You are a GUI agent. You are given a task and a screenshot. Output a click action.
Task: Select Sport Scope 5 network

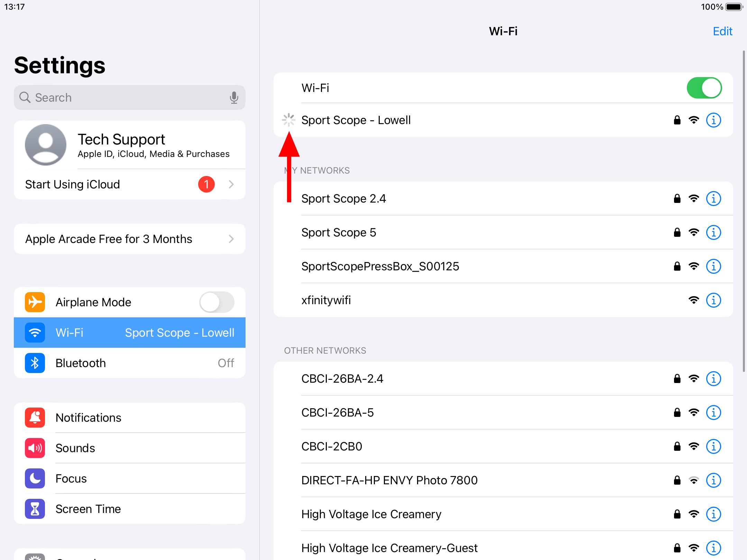[x=503, y=233]
